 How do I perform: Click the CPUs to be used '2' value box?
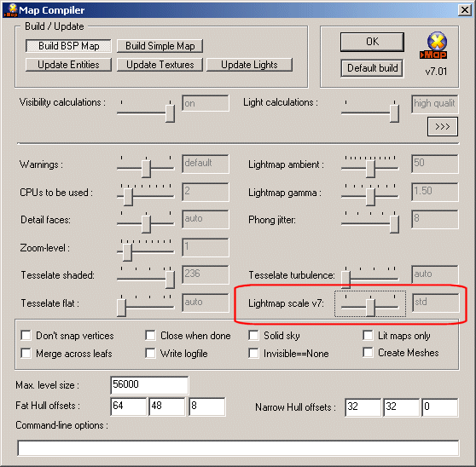[x=206, y=192]
